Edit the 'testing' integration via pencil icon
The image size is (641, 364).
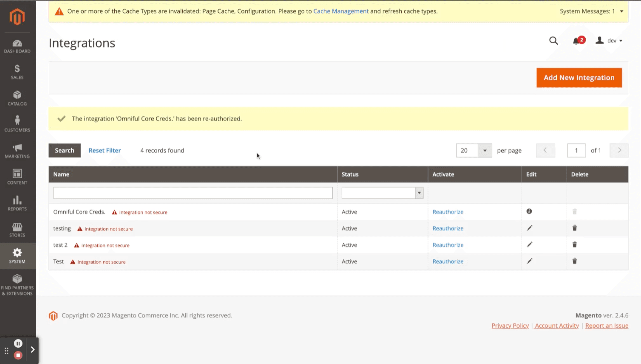[x=529, y=228]
